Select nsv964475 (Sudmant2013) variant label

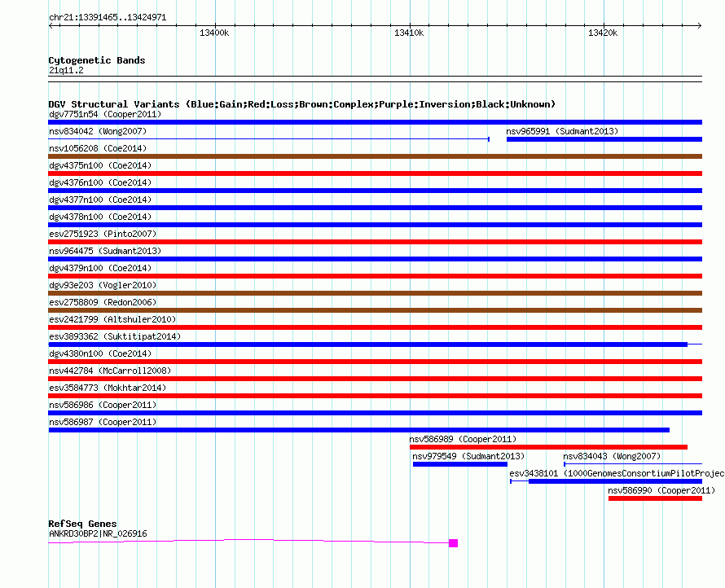[x=105, y=251]
